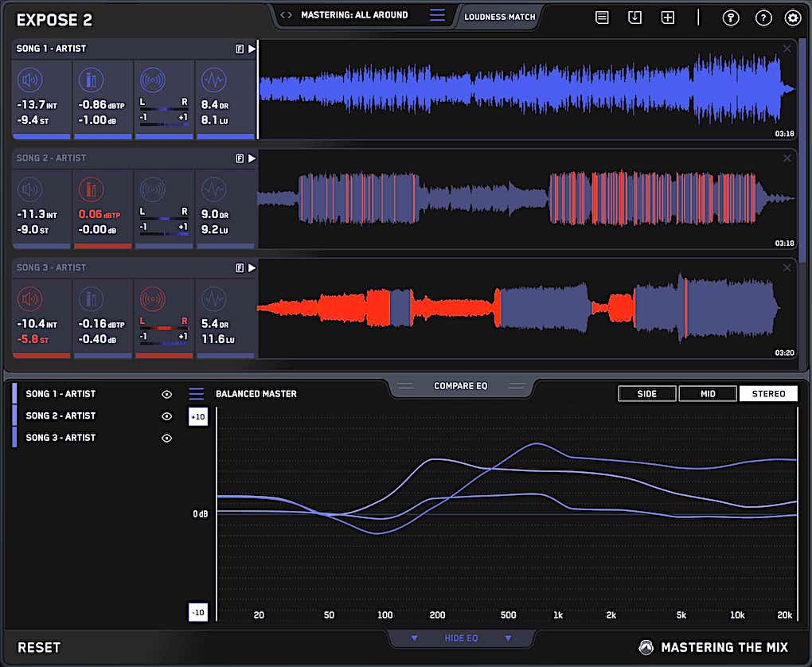Toggle visibility of Song 1 EQ curve
The height and width of the screenshot is (667, 812).
click(166, 394)
